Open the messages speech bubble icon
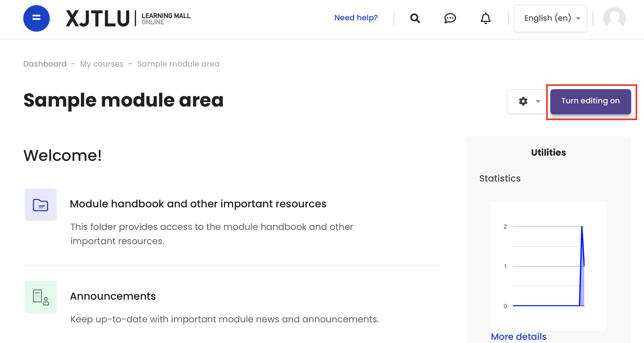The image size is (644, 343). (x=450, y=18)
